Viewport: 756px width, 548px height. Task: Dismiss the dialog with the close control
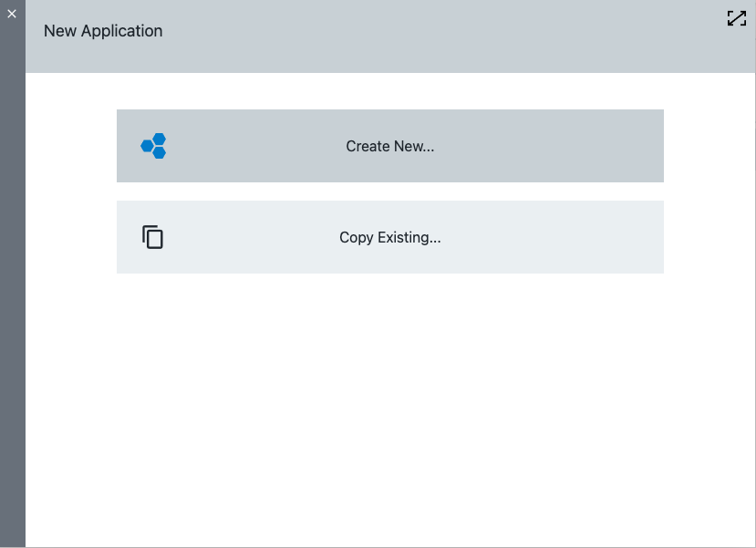[x=12, y=13]
